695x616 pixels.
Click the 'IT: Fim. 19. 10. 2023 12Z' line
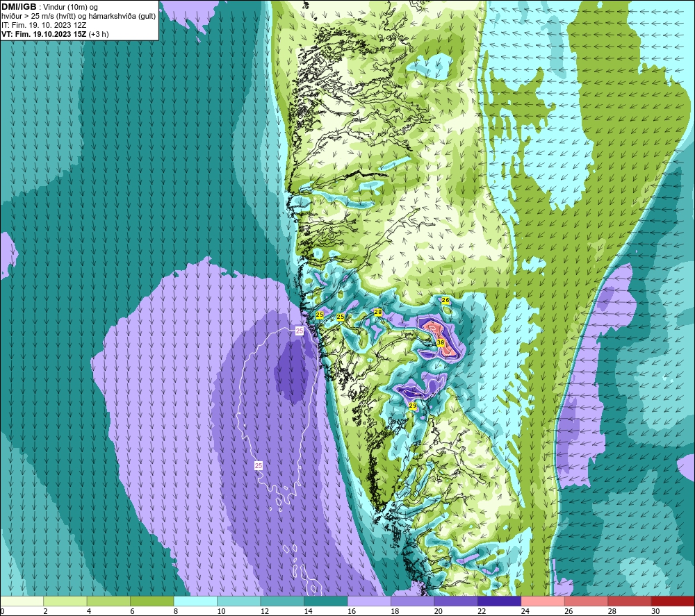44,25
